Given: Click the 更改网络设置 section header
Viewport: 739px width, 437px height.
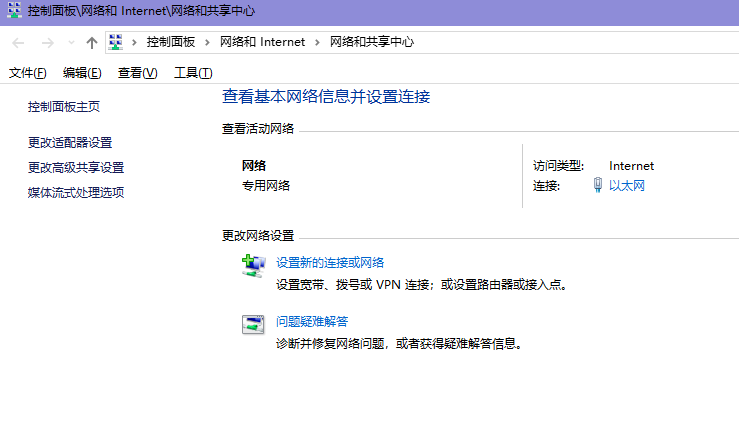Looking at the screenshot, I should (x=258, y=236).
